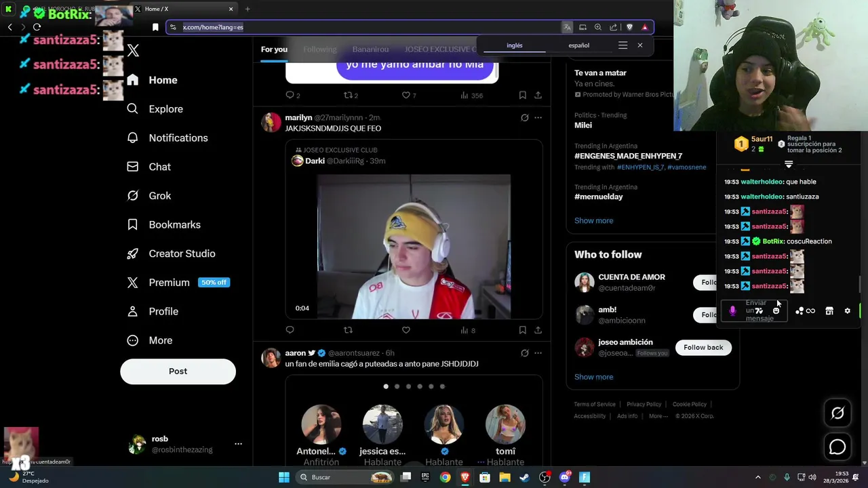Open marilyn's profile avatar
This screenshot has height=488, width=868.
coord(271,122)
